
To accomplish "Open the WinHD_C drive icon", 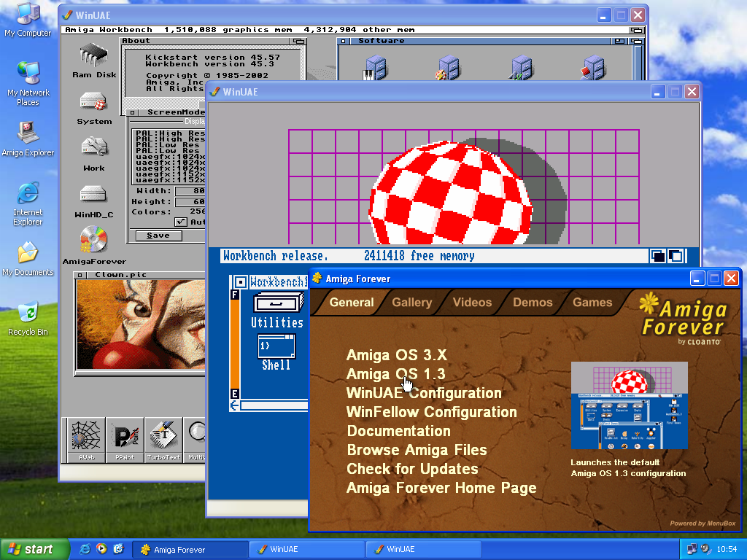I will [x=94, y=201].
